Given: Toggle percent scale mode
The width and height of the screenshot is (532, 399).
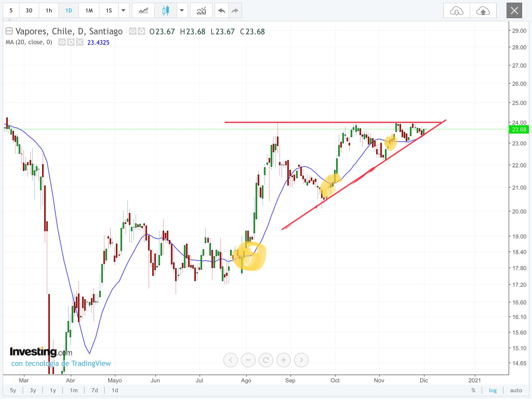Looking at the screenshot, I should 473,390.
